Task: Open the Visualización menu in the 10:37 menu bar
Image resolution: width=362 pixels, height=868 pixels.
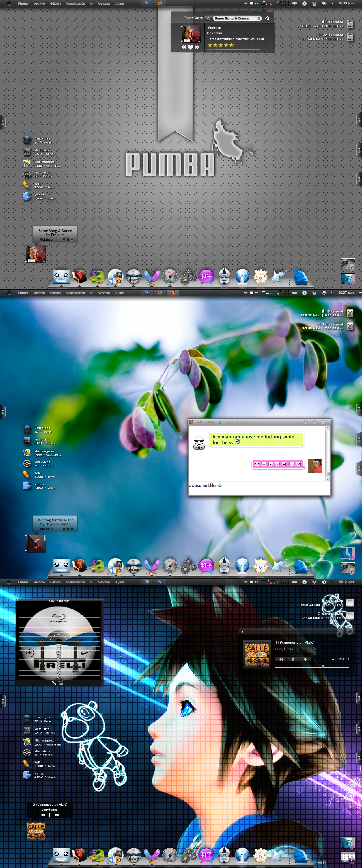Action: (75, 293)
